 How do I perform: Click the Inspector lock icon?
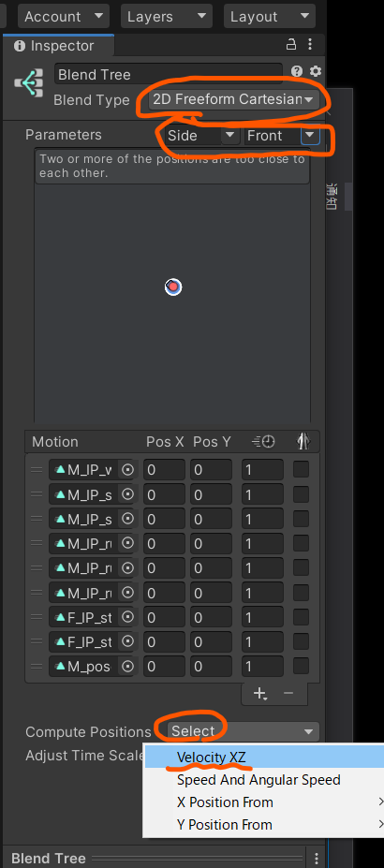290,44
